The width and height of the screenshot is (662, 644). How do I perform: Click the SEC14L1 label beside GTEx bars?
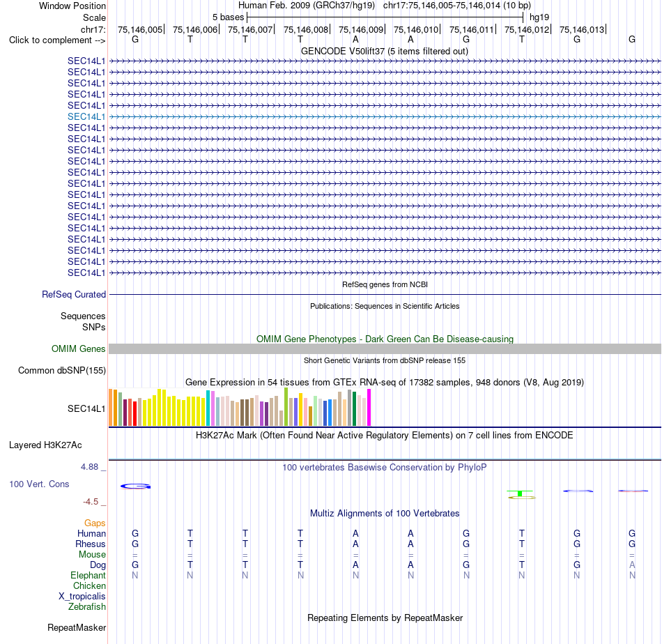point(86,408)
